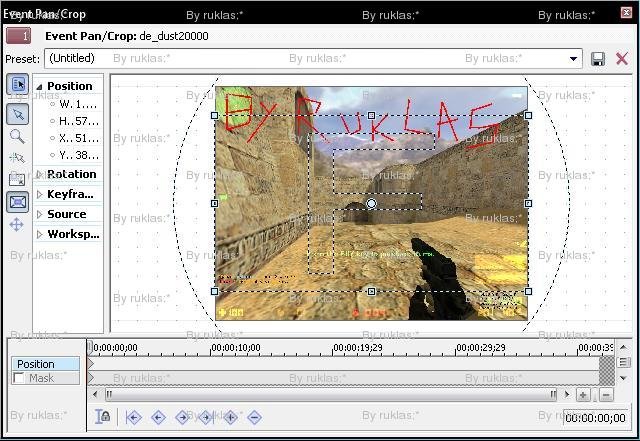Expand the Rotation group
Viewport: 640px width, 441px height.
point(39,174)
